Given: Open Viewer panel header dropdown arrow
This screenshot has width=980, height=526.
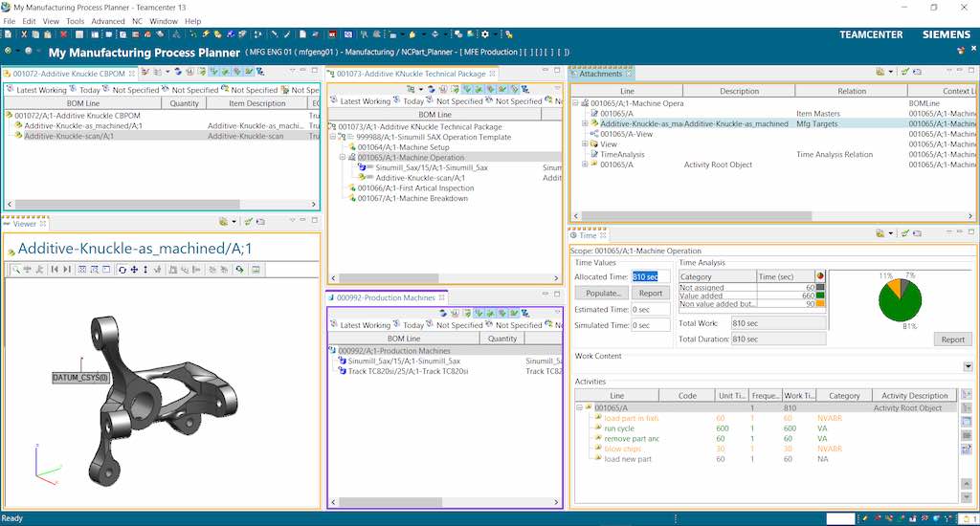Looking at the screenshot, I should click(x=234, y=222).
